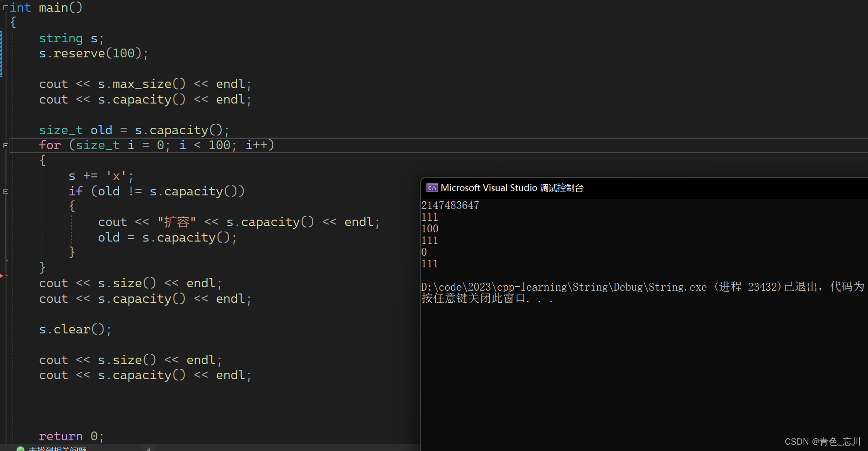Collapse the for loop code block
This screenshot has height=451, width=868.
pos(6,145)
